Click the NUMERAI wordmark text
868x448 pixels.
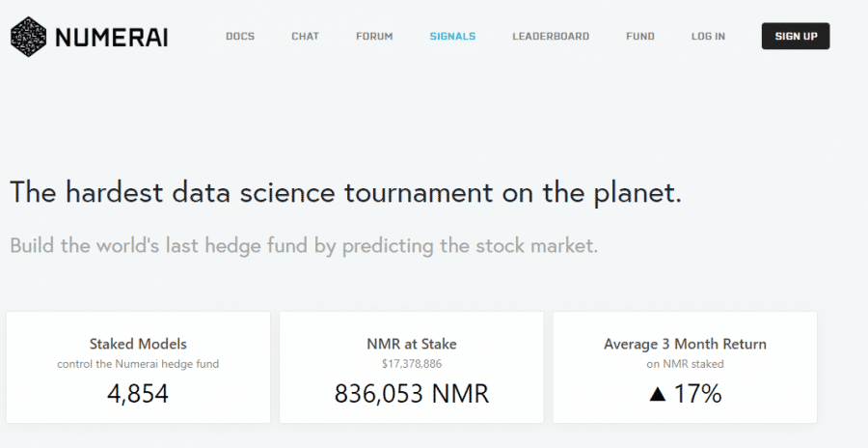(x=111, y=37)
